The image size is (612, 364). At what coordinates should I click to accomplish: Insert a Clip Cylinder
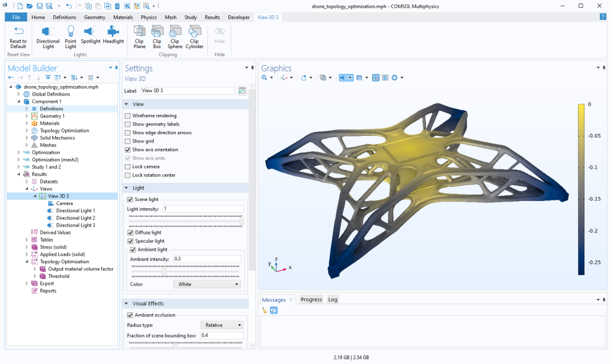point(194,37)
